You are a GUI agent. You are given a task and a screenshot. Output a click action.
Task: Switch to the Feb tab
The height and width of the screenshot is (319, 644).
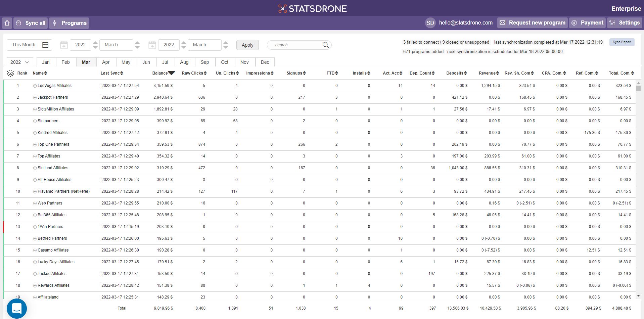tap(66, 62)
